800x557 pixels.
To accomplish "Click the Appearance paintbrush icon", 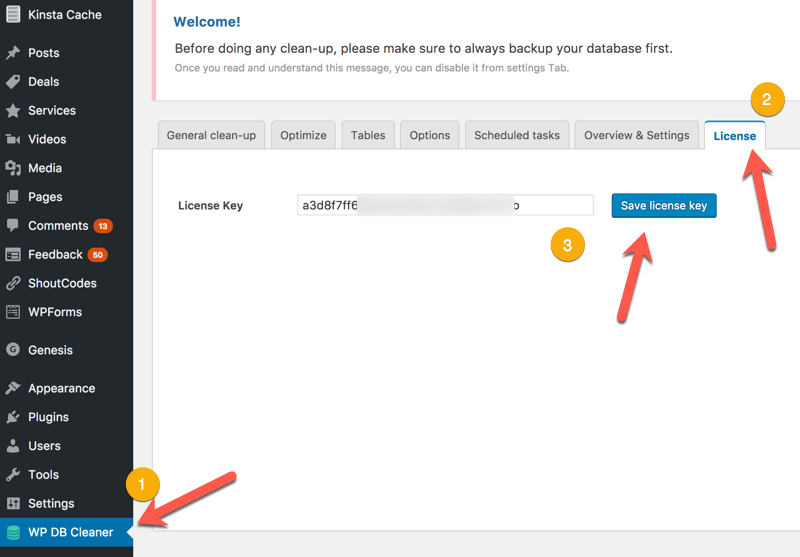I will point(13,388).
